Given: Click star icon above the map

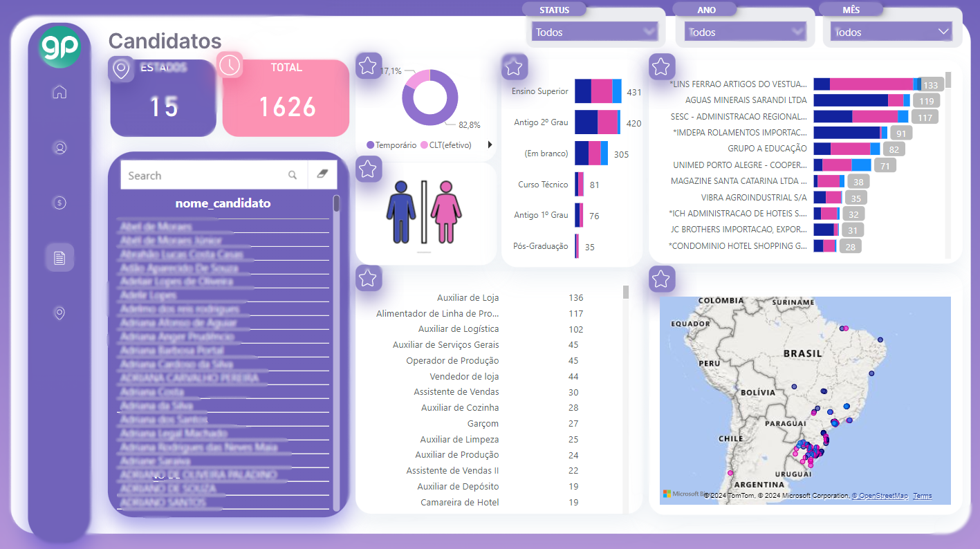Looking at the screenshot, I should point(661,279).
